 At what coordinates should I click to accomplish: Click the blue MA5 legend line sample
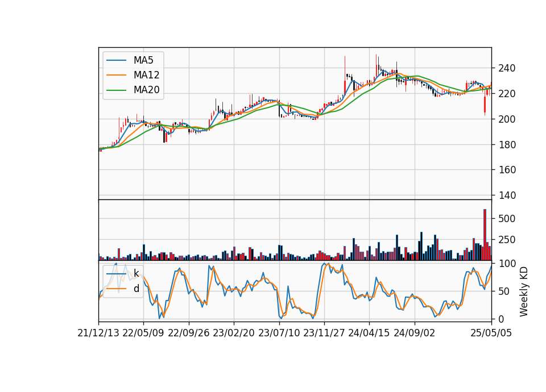116,60
